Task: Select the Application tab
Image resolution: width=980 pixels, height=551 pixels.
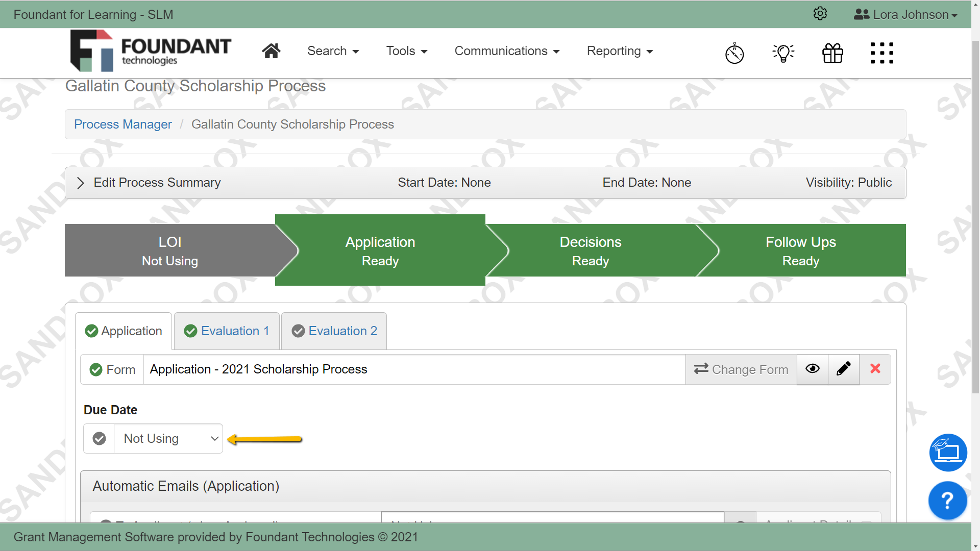Action: 124,331
